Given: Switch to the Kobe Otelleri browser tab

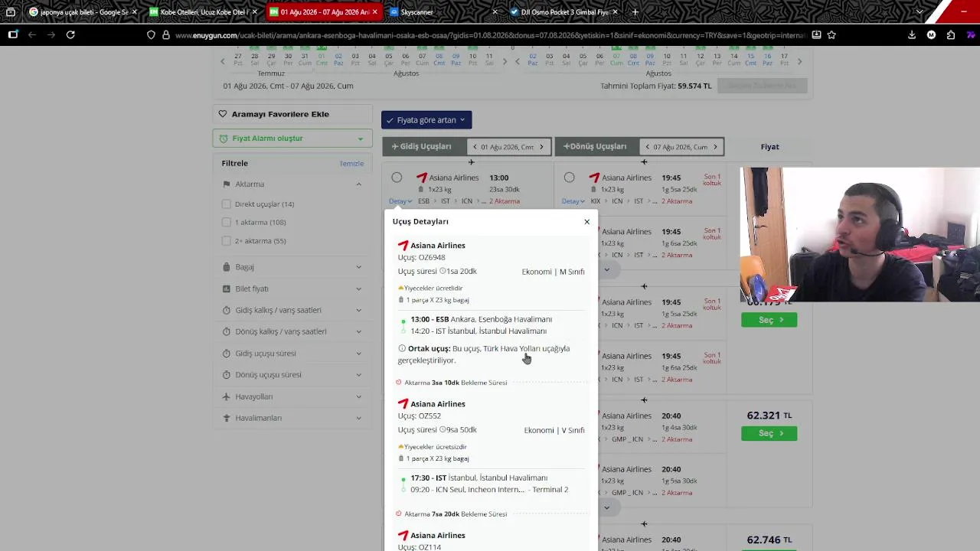Looking at the screenshot, I should 202,12.
